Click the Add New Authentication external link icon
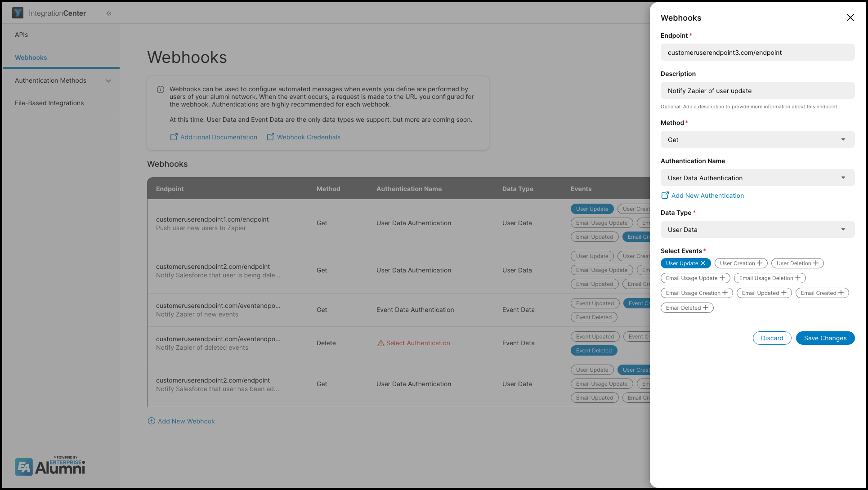Viewport: 868px width, 490px height. click(665, 196)
